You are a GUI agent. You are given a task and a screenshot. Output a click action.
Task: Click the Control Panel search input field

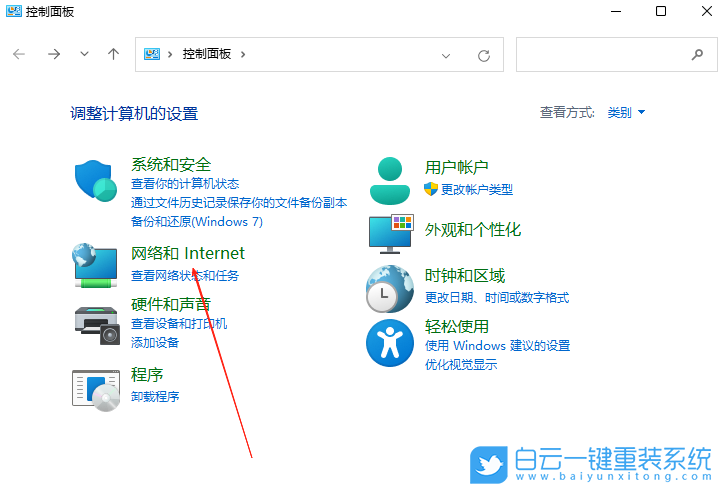[616, 55]
